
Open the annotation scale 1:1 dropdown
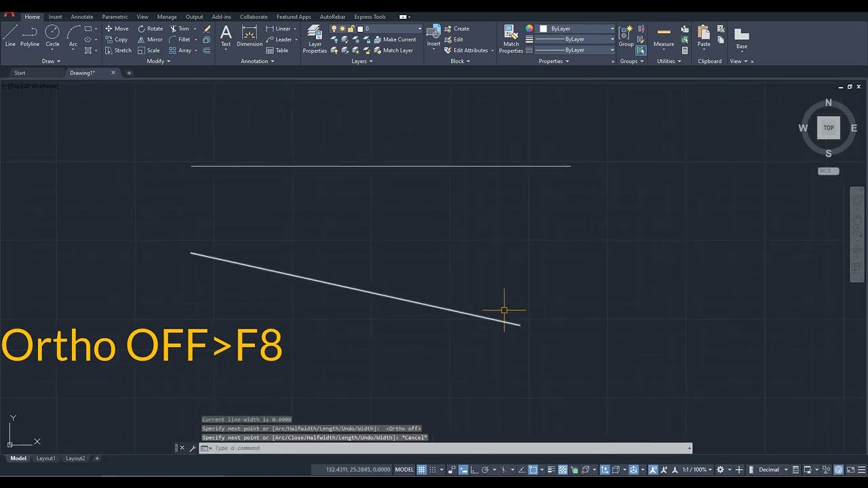pos(696,469)
